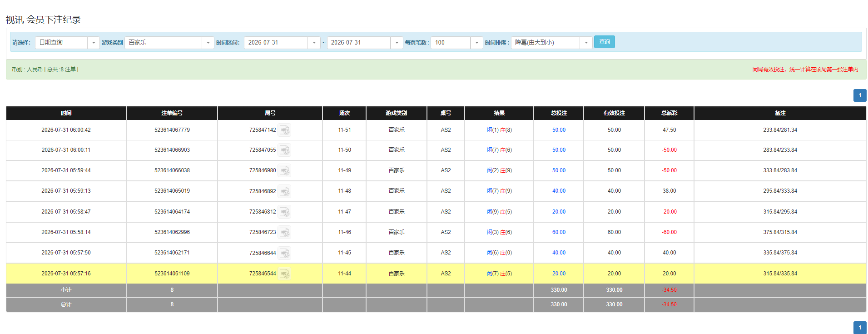This screenshot has height=334, width=868.
Task: Open round detail icon for 725846644
Action: (285, 253)
